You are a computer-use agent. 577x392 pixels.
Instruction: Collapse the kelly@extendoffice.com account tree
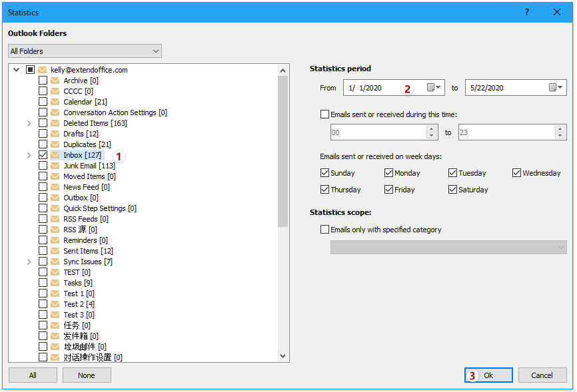[x=15, y=69]
